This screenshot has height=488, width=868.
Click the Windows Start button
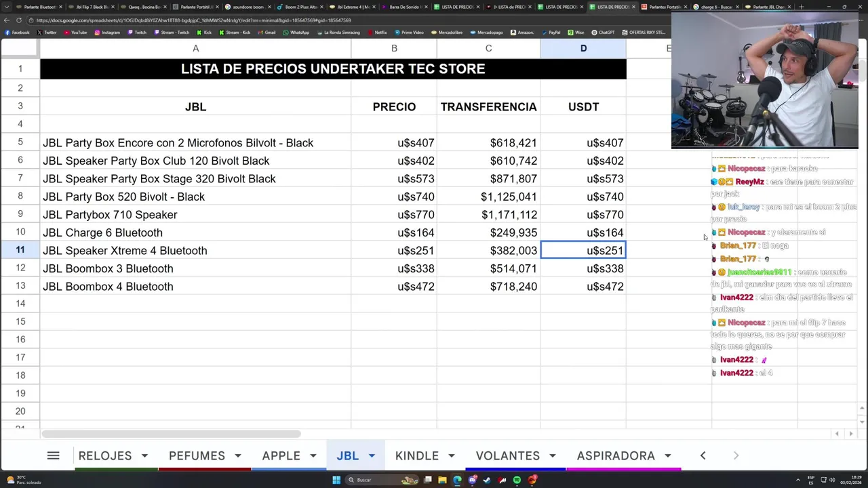336,480
